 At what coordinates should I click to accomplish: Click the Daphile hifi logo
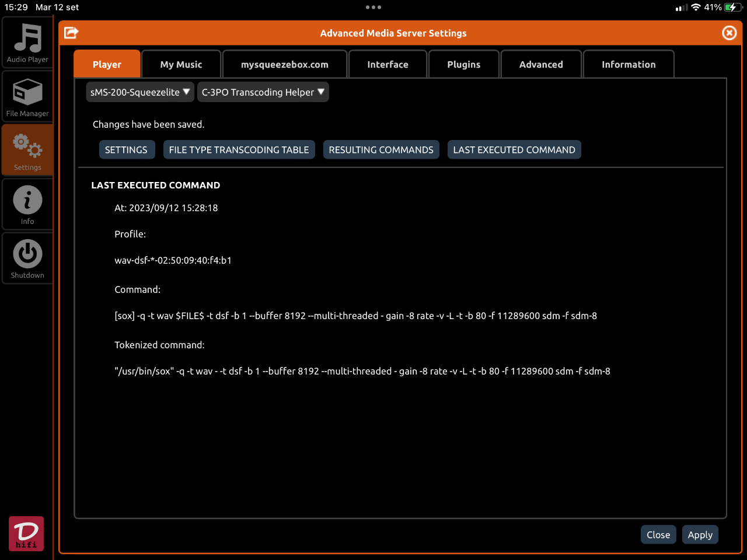[26, 534]
